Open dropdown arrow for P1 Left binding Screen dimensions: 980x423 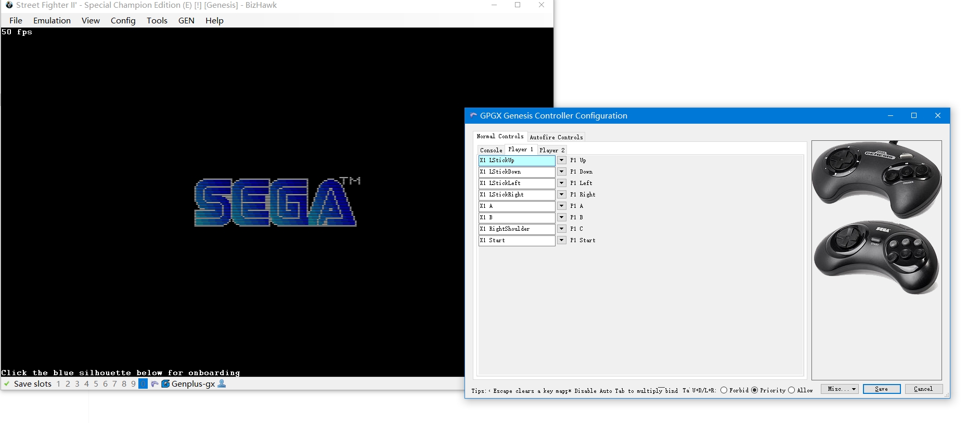point(562,183)
